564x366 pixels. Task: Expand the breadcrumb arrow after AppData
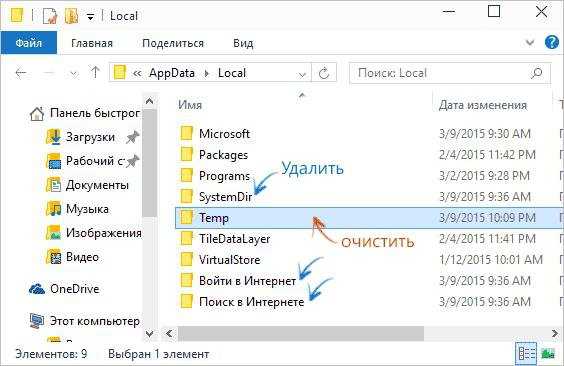click(x=206, y=73)
